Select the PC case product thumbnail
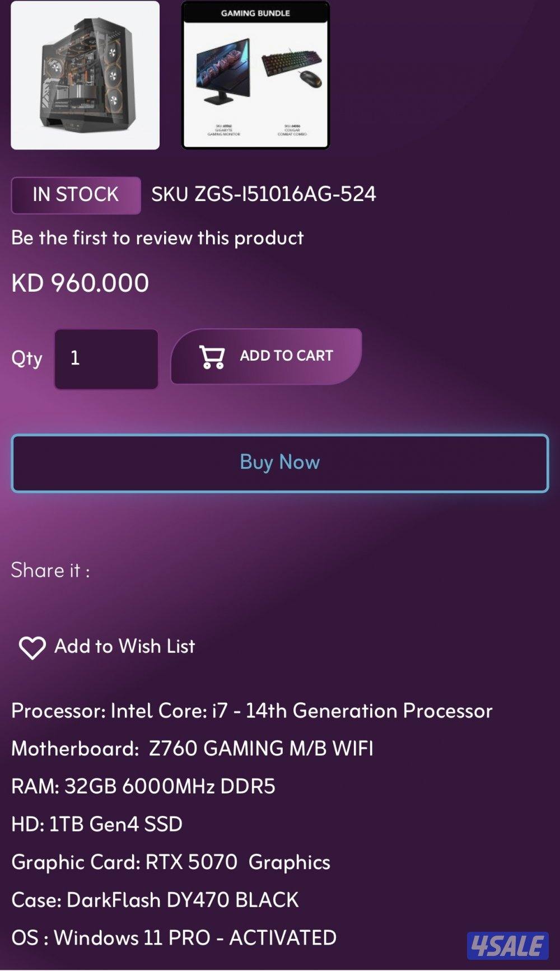The image size is (560, 971). (85, 75)
